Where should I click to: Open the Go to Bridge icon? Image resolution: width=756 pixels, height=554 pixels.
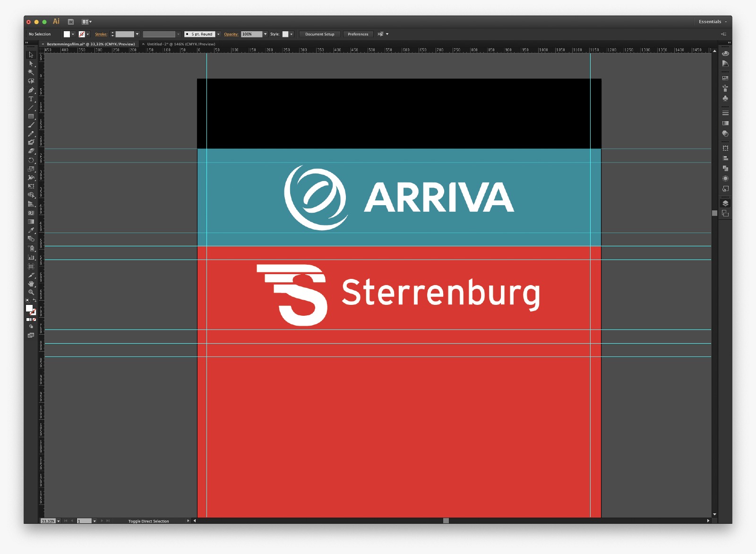(71, 22)
